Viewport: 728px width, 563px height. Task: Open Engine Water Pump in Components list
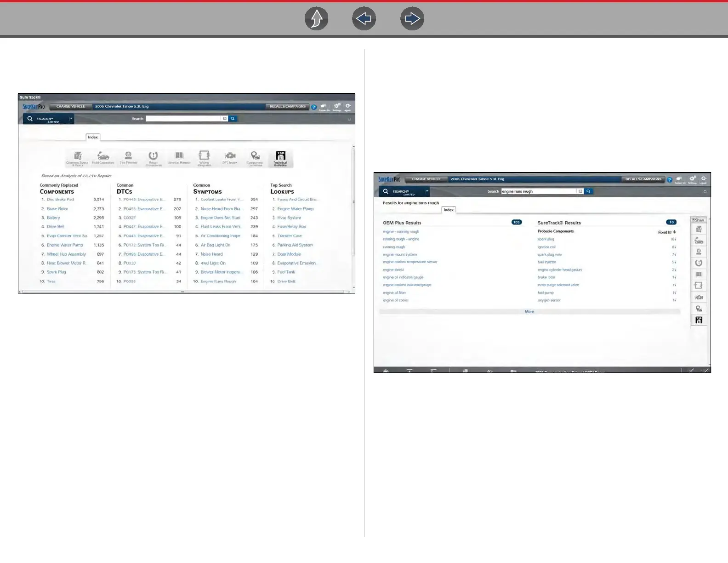point(65,245)
